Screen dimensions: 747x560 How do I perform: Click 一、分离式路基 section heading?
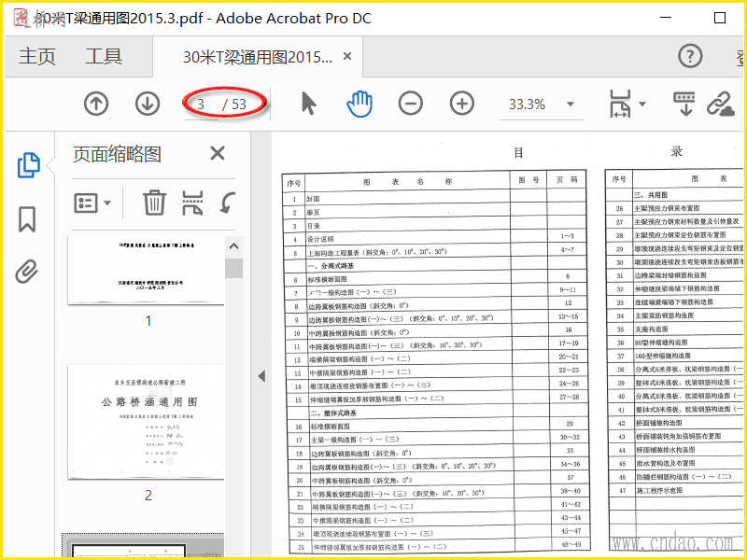tap(331, 266)
